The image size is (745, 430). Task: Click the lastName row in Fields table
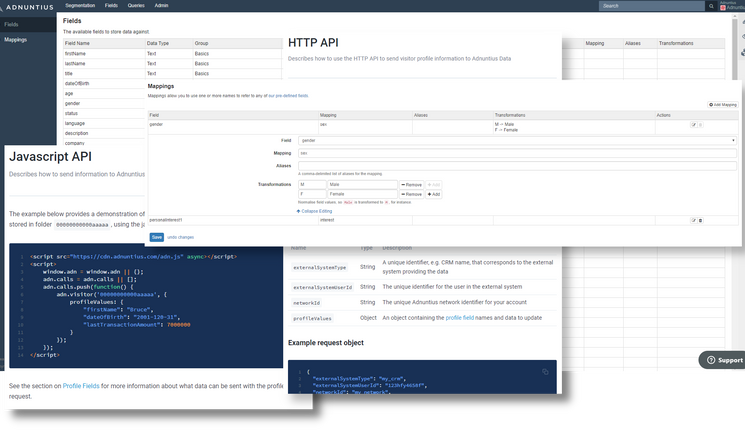[173, 64]
